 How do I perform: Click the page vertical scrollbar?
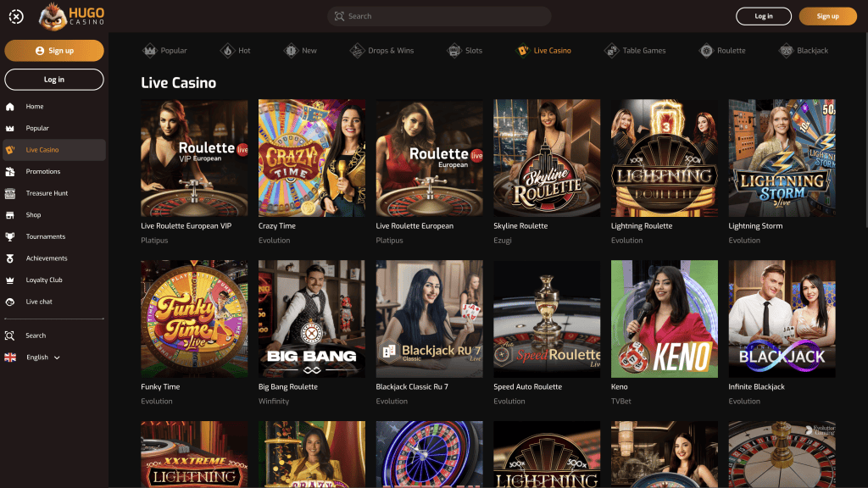(865, 130)
